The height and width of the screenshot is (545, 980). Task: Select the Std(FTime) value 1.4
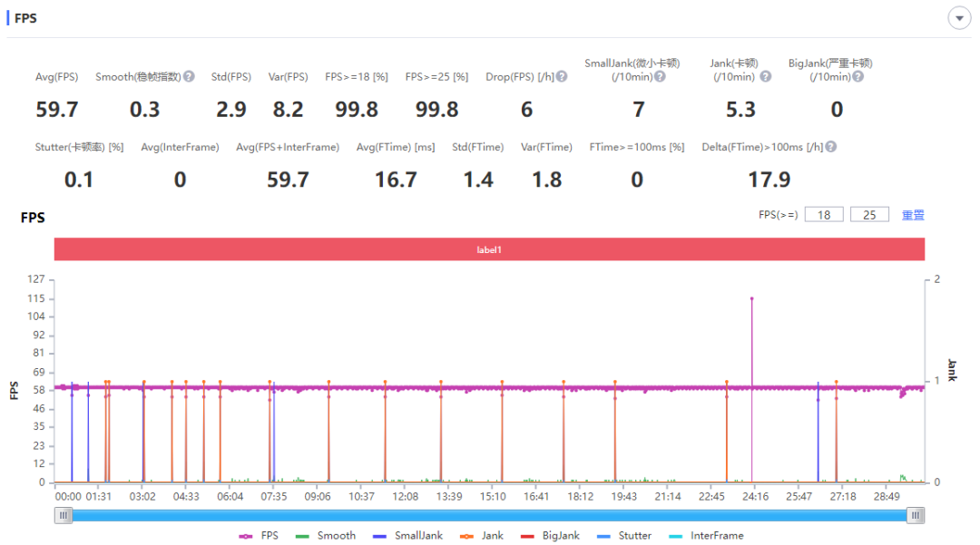click(x=478, y=180)
